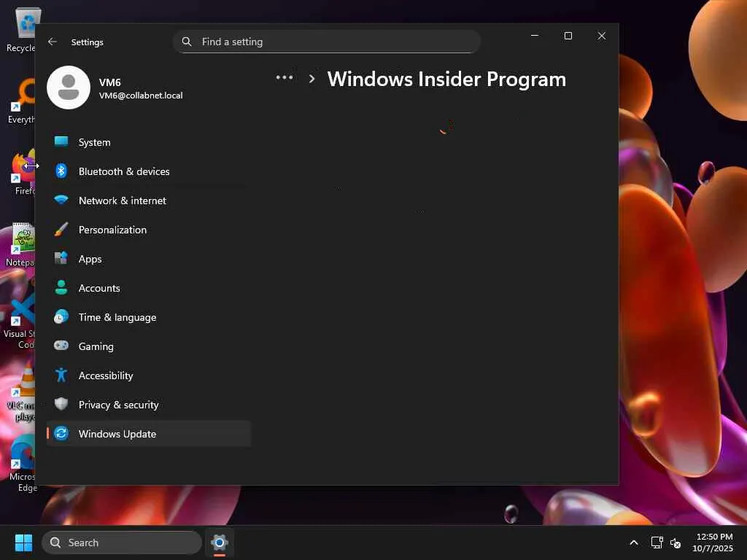Focus the Find a setting search box
The image size is (747, 560).
pos(326,42)
